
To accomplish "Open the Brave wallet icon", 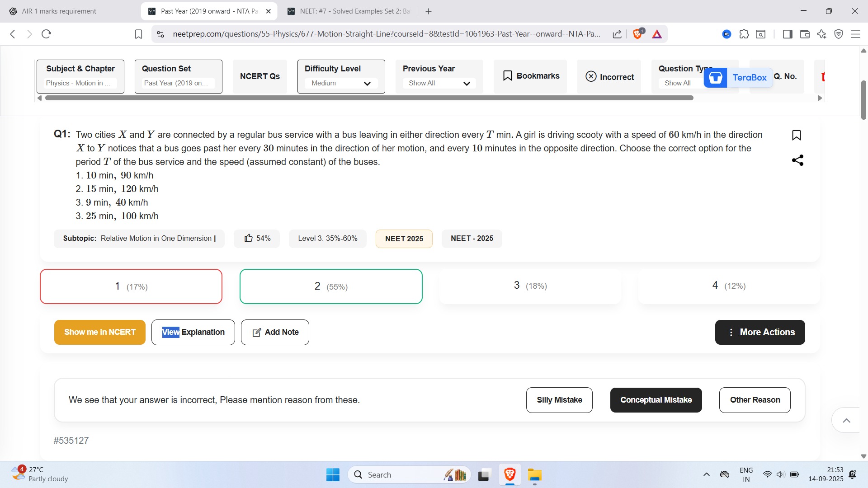I will tap(805, 34).
